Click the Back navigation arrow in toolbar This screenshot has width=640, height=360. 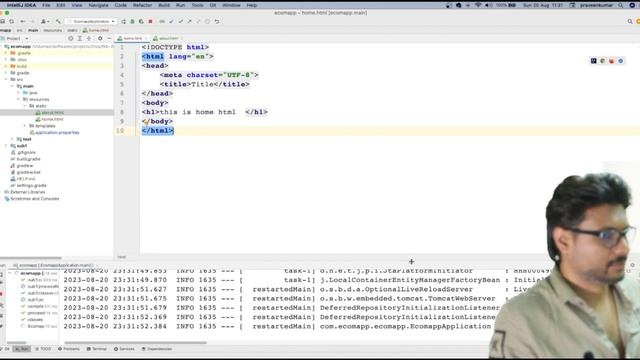23,21
